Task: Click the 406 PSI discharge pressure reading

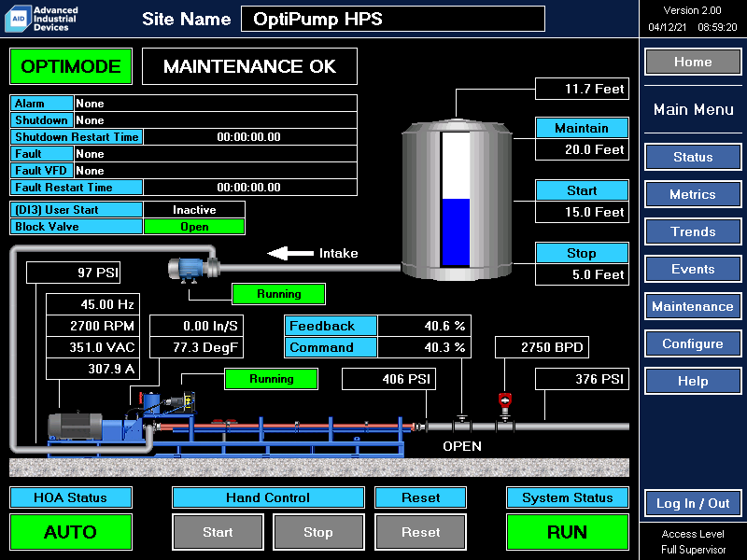Action: [x=388, y=379]
